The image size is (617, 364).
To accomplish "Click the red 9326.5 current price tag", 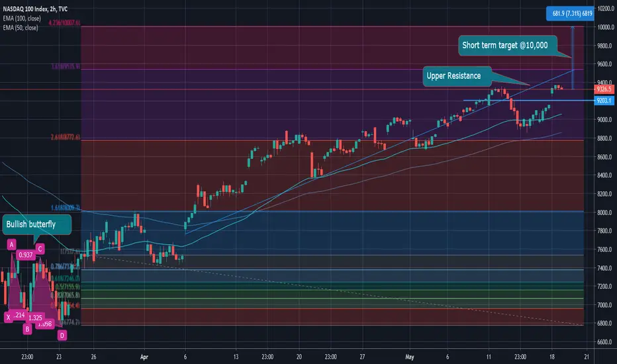I will (604, 89).
